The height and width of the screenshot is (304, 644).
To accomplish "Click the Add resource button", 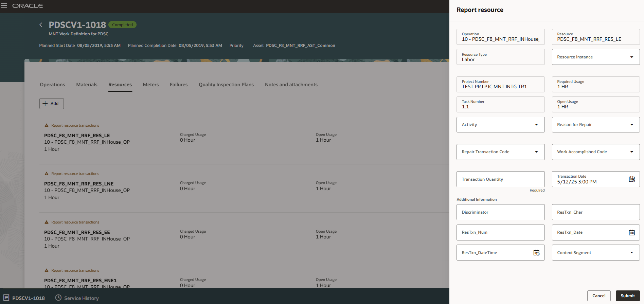I will (52, 104).
